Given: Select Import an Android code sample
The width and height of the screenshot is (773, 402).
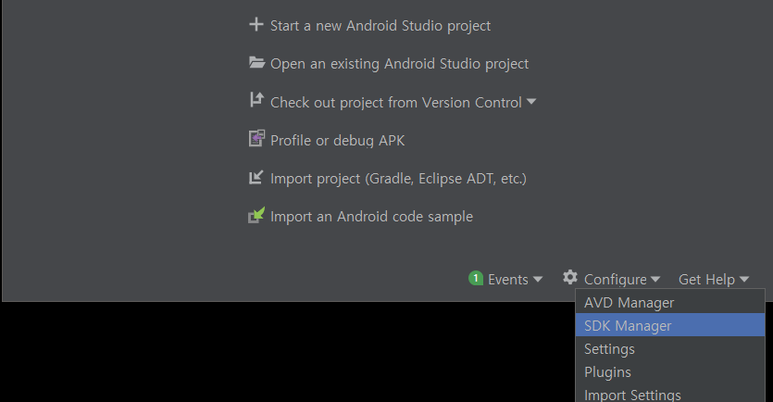Looking at the screenshot, I should point(371,217).
